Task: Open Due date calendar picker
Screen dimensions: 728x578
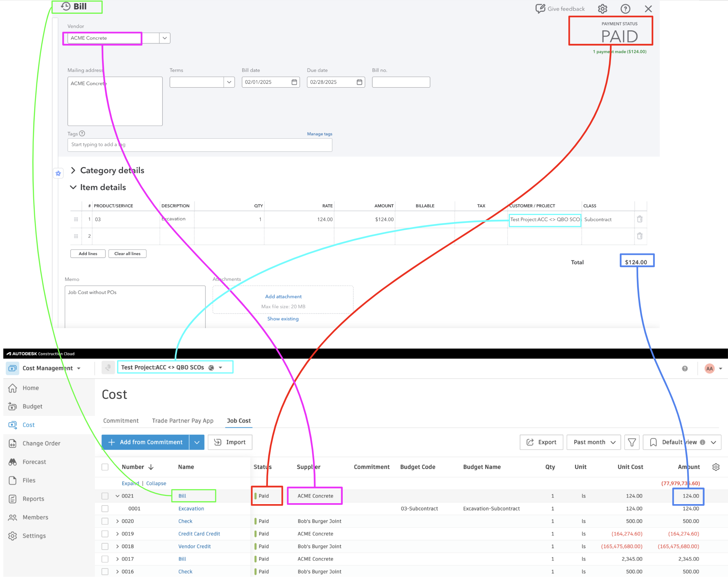Action: click(x=359, y=82)
